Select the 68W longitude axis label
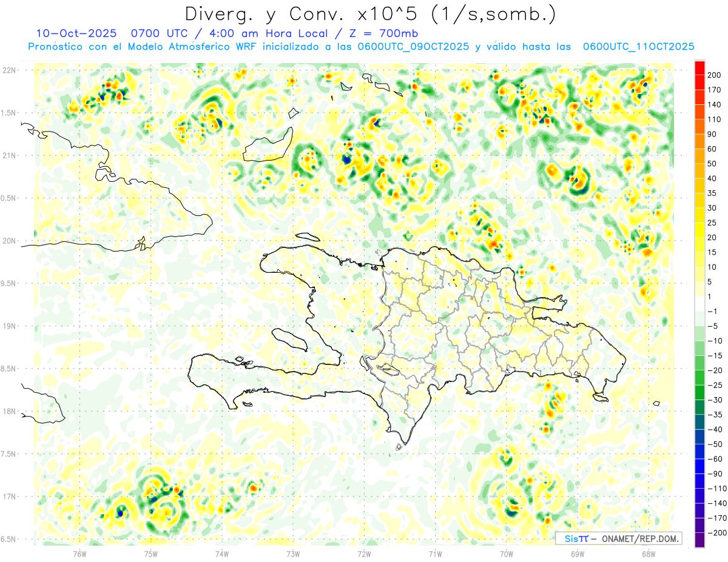Image resolution: width=728 pixels, height=562 pixels. [648, 554]
